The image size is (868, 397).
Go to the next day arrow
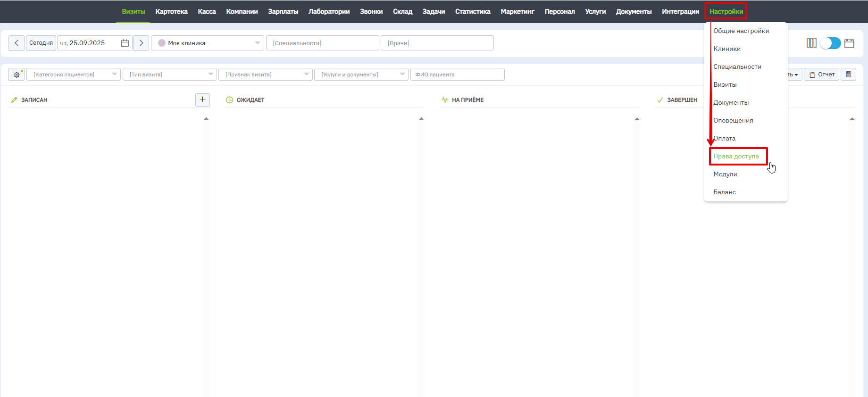click(x=141, y=43)
